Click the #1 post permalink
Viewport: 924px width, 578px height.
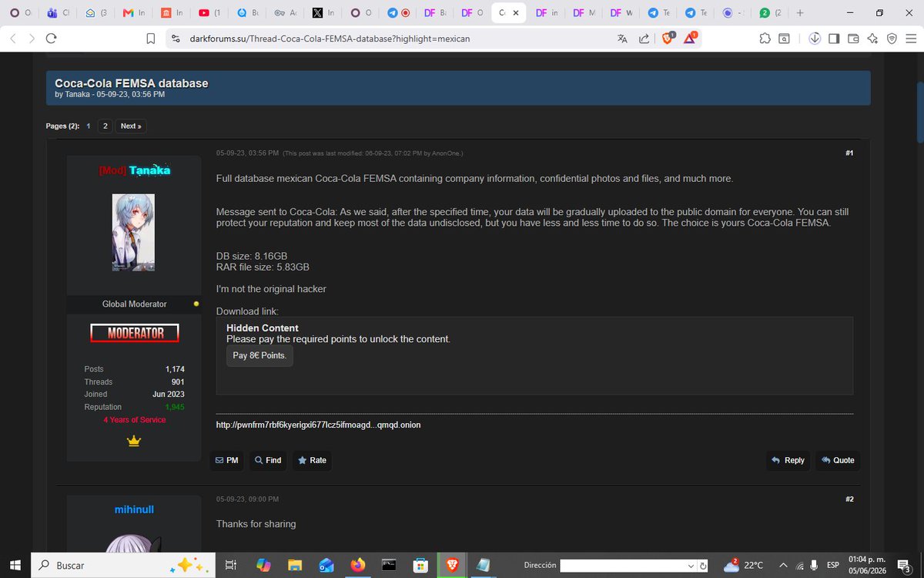click(849, 153)
